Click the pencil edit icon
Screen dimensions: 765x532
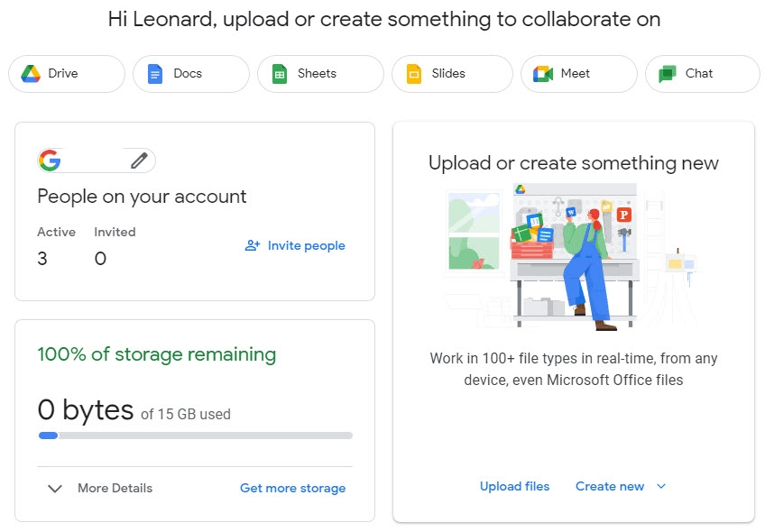[138, 160]
